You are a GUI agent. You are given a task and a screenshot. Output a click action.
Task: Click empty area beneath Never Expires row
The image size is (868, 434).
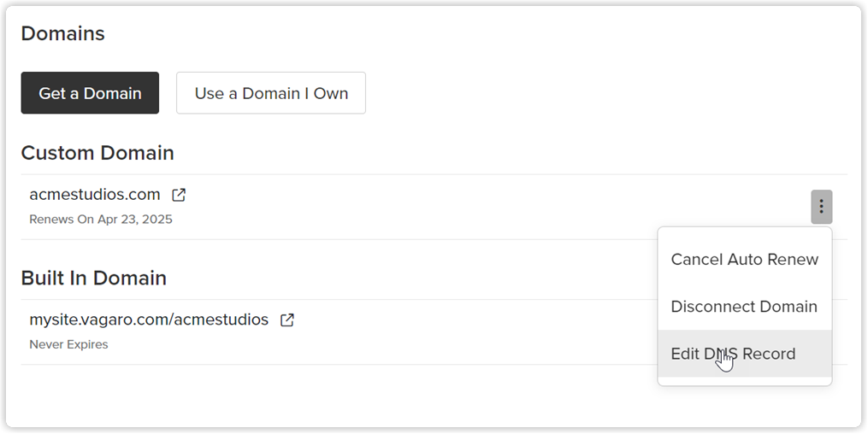332,394
